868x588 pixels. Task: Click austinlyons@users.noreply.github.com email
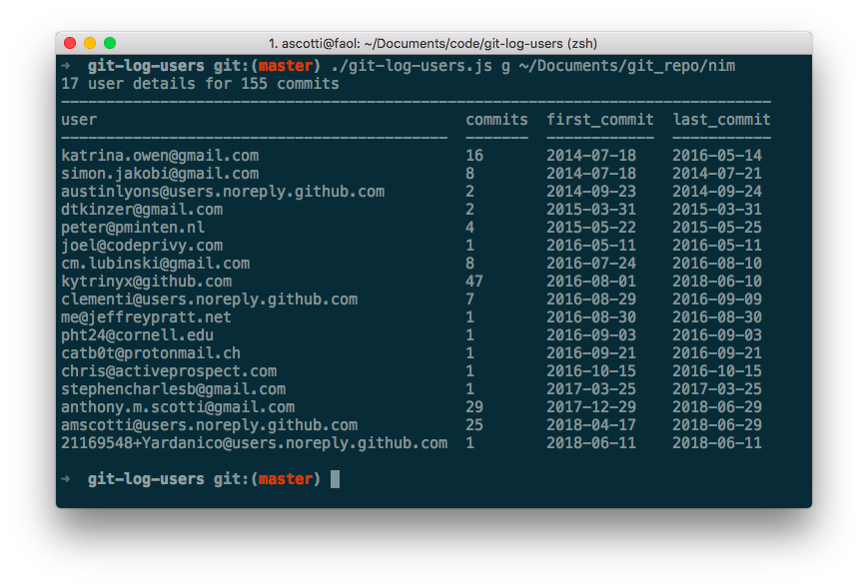[223, 192]
